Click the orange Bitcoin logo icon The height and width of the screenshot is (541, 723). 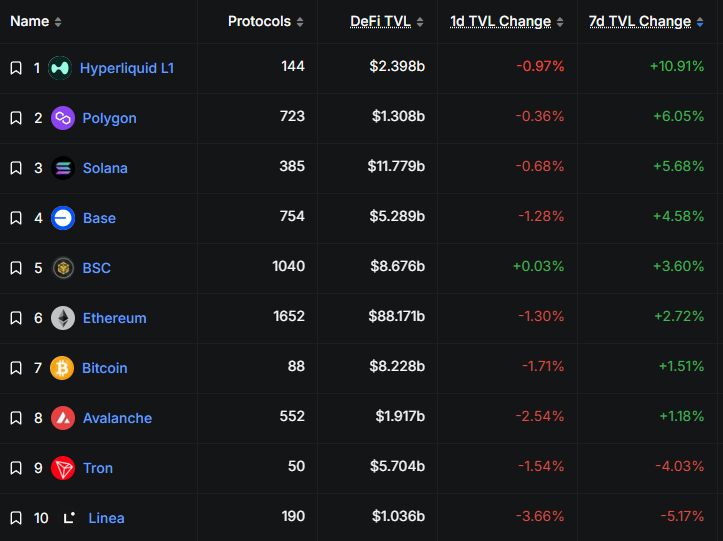point(63,368)
